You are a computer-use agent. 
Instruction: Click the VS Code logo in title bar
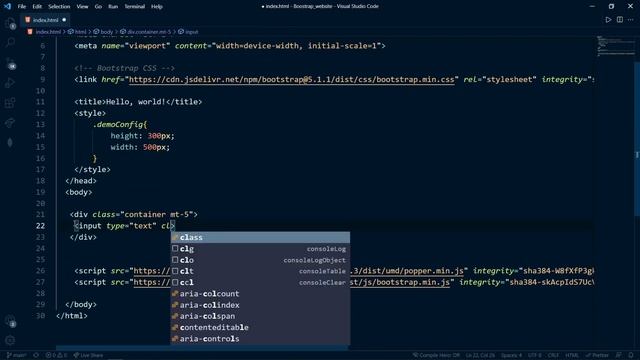(7, 6)
